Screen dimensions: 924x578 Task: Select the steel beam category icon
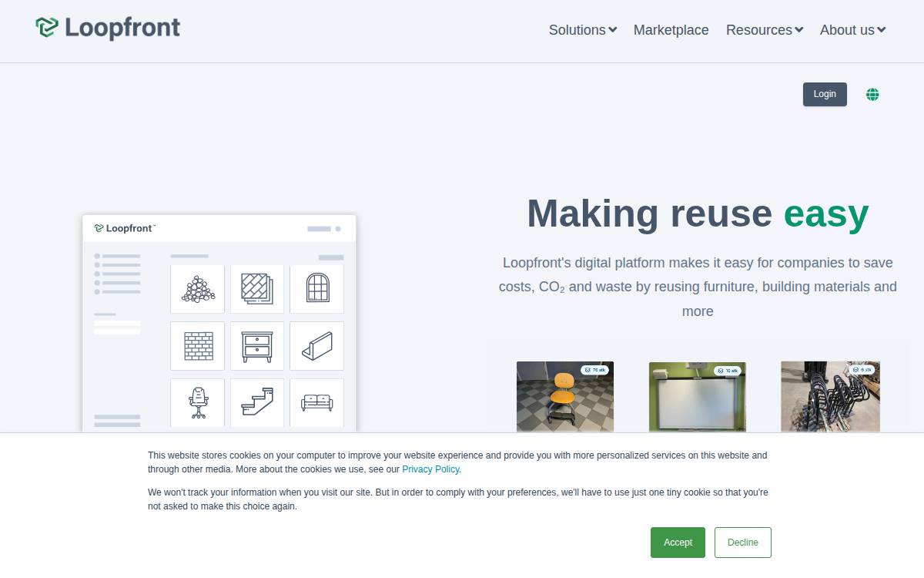316,346
